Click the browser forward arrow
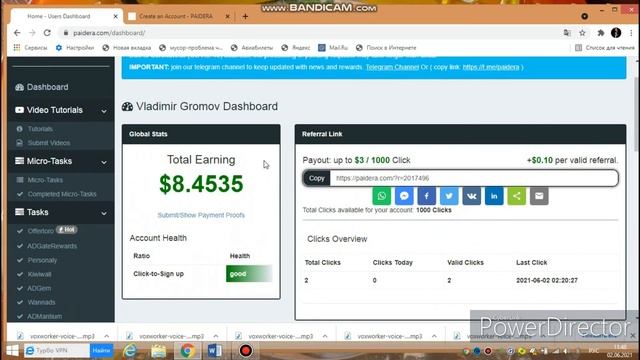640x360 pixels. click(32, 33)
